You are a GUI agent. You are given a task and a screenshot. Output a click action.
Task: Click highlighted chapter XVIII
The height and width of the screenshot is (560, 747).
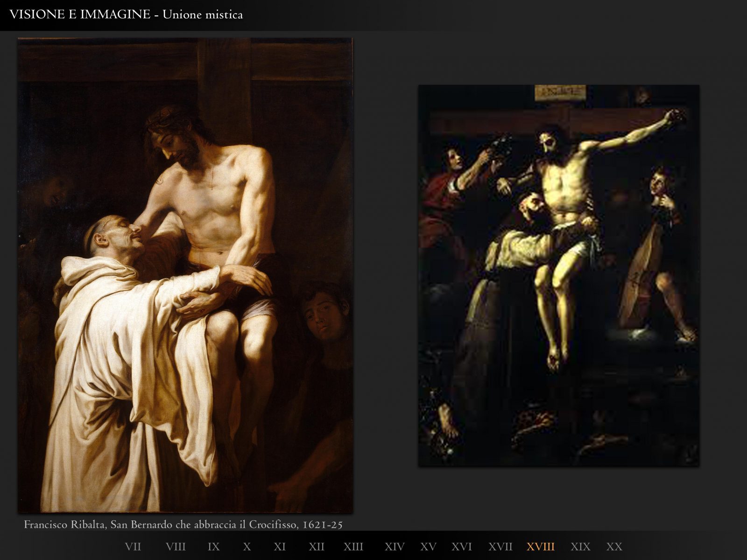pos(541,546)
